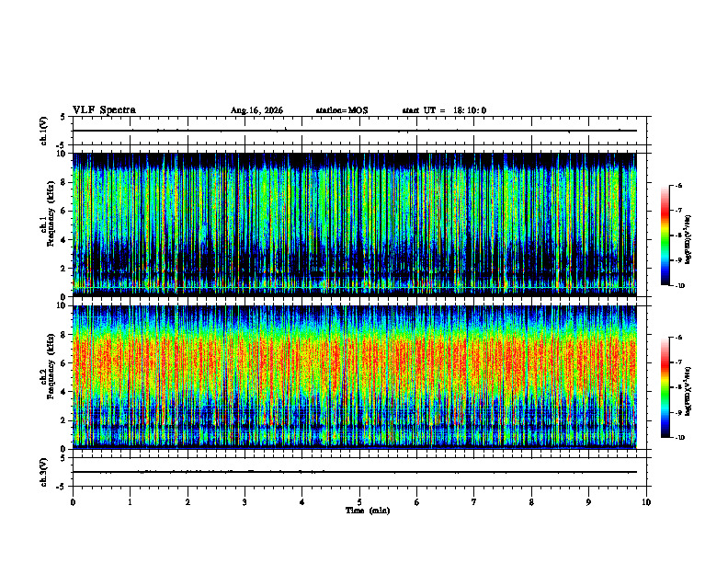Viewport: 728px width, 563px height.
Task: Click the ch.2 spectrogram panel
Action: click(355, 377)
